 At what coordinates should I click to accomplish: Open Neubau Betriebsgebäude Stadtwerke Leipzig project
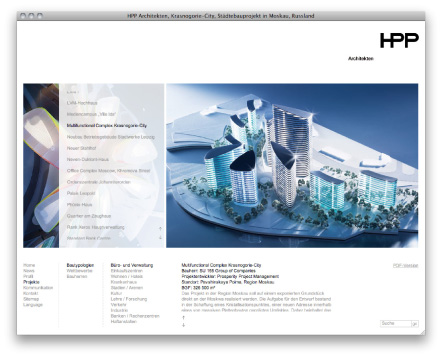tap(111, 137)
